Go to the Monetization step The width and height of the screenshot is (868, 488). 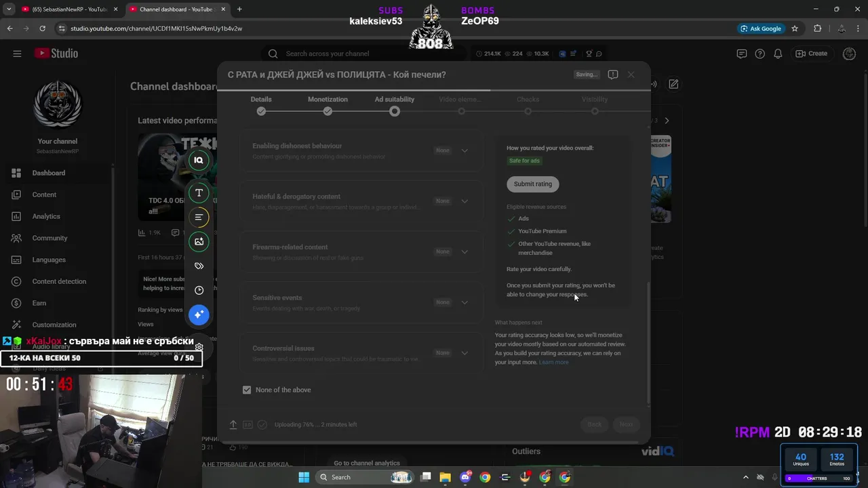[328, 105]
